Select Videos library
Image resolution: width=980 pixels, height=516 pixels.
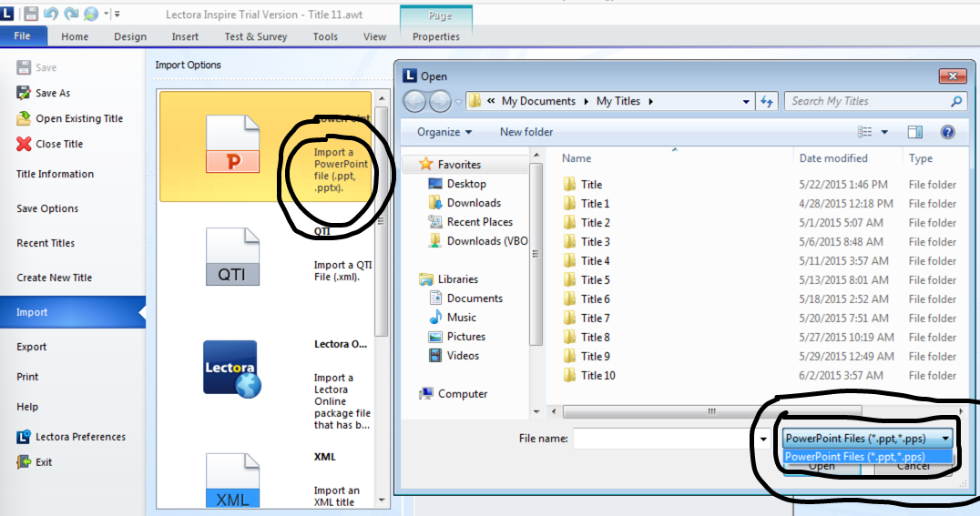click(x=454, y=356)
